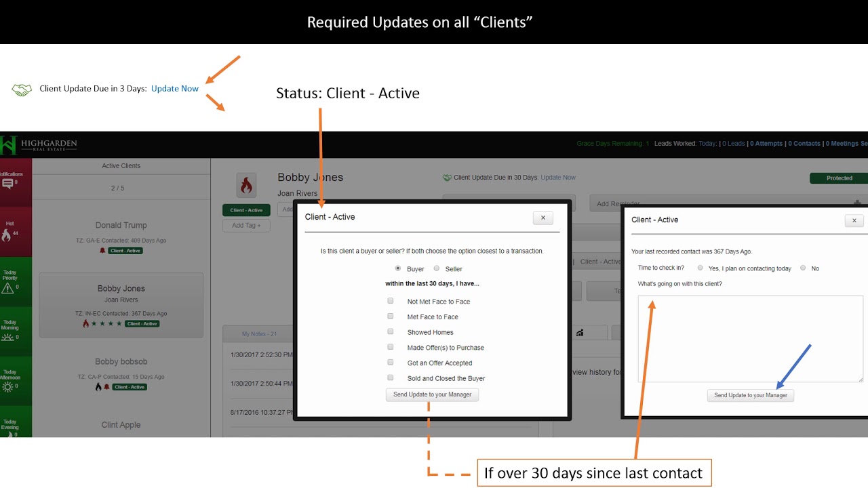Select the No radio button
The height and width of the screenshot is (488, 868).
click(803, 268)
